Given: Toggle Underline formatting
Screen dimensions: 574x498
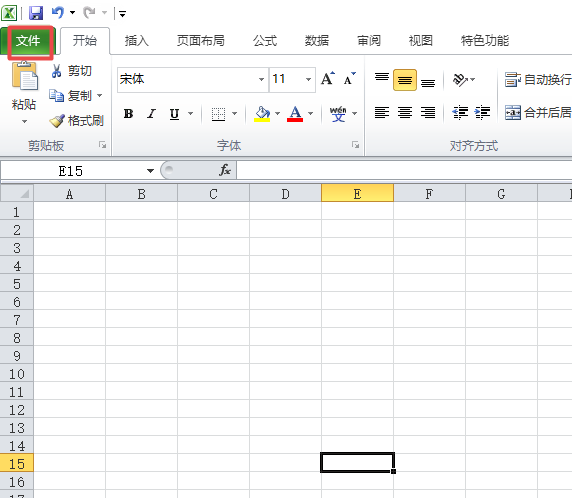Looking at the screenshot, I should 175,114.
